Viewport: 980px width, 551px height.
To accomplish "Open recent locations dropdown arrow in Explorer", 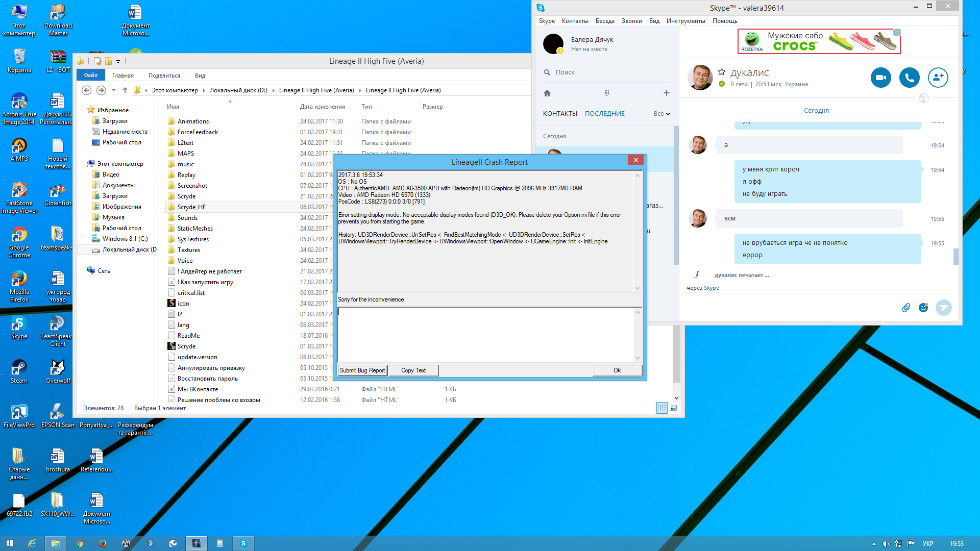I will pyautogui.click(x=113, y=90).
